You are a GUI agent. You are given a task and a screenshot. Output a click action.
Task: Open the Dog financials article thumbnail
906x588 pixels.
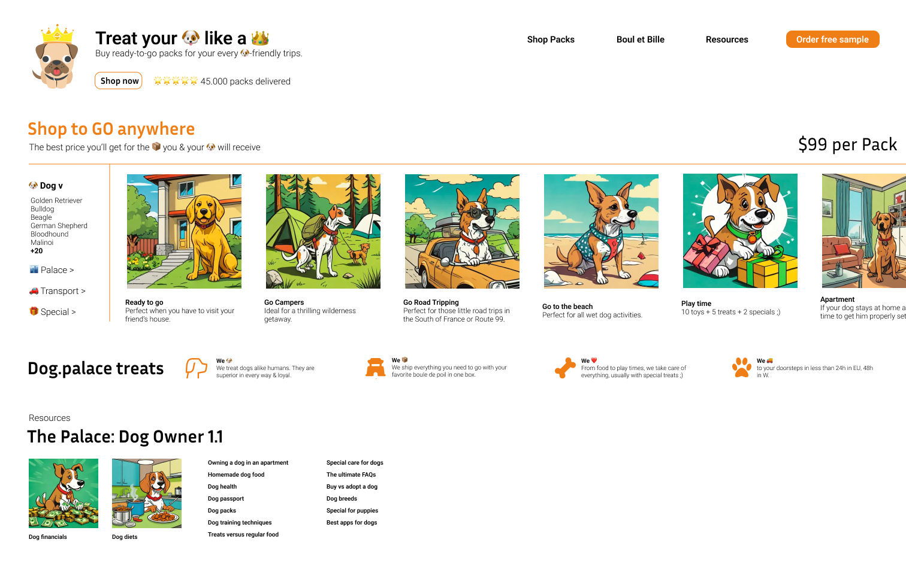(x=64, y=493)
